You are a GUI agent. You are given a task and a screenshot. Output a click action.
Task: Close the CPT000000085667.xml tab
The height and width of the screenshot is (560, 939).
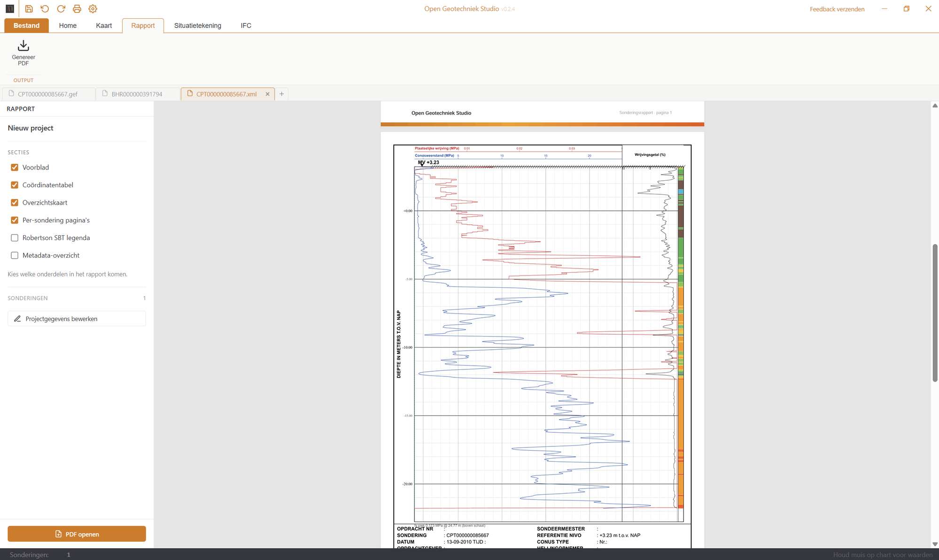(x=268, y=94)
